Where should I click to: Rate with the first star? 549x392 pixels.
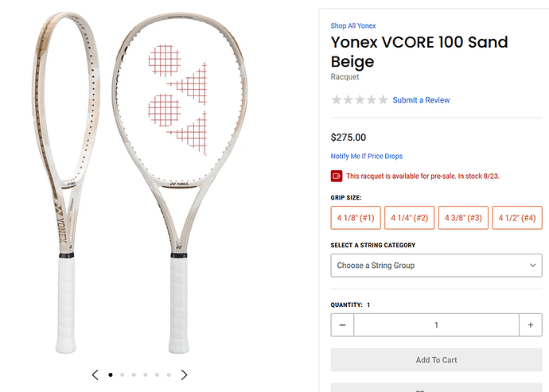[337, 99]
